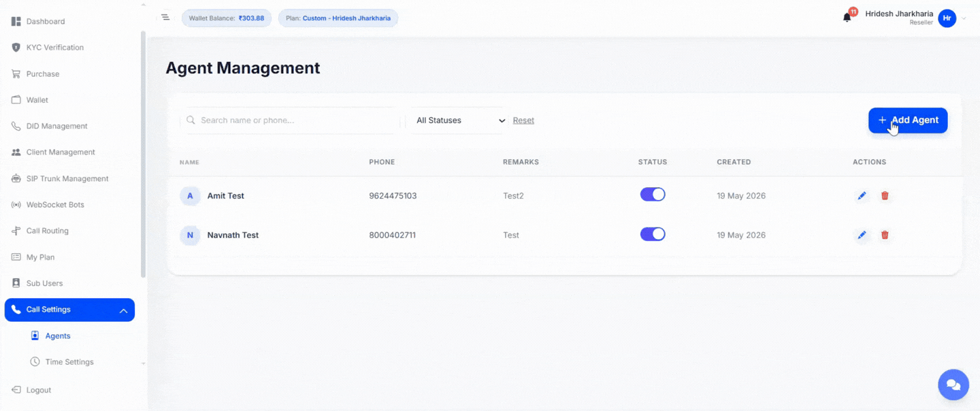Focus the search name or phone field
980x411 pixels.
tap(290, 120)
